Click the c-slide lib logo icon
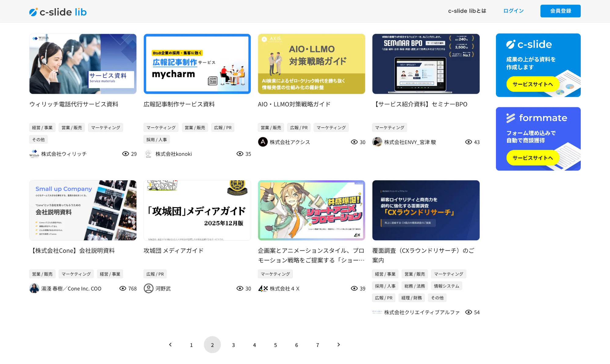Viewport: 610px width, 364px height. (33, 12)
